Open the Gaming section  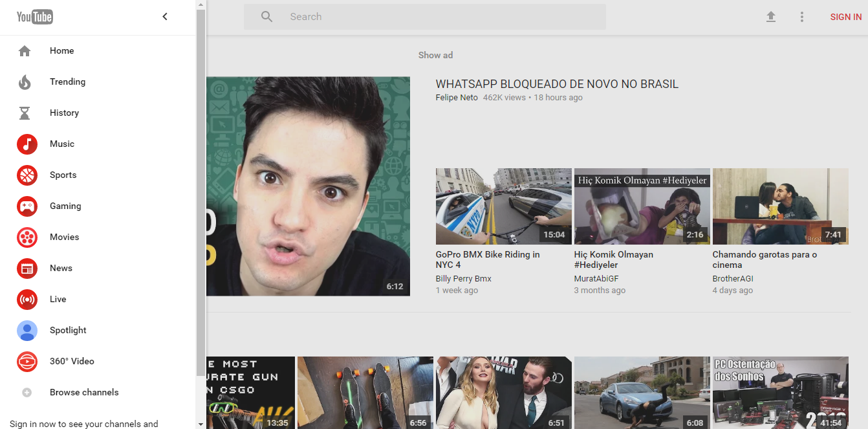[x=65, y=206]
